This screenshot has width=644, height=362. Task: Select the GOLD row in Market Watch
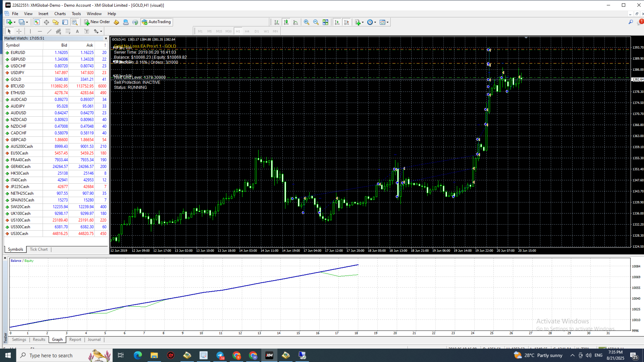click(56, 79)
